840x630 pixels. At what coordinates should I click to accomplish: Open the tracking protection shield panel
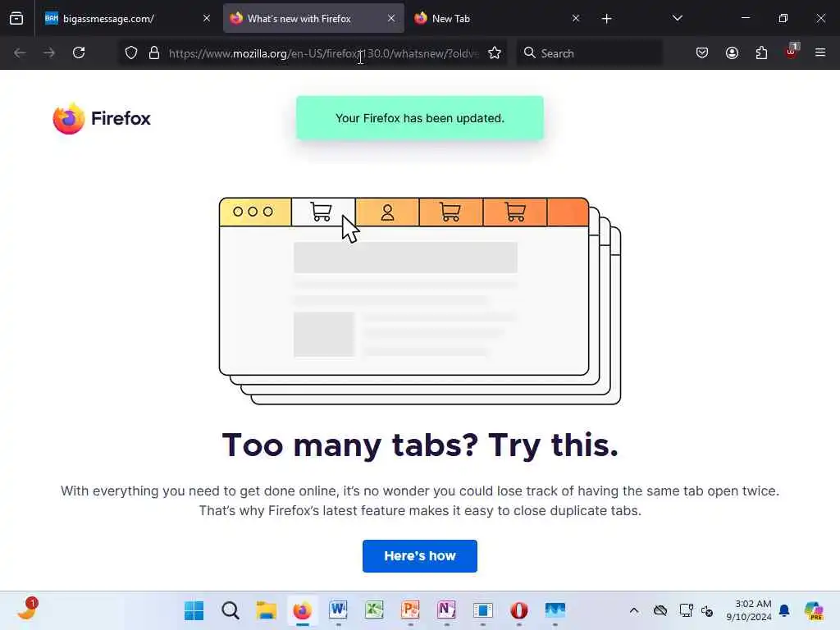[131, 53]
